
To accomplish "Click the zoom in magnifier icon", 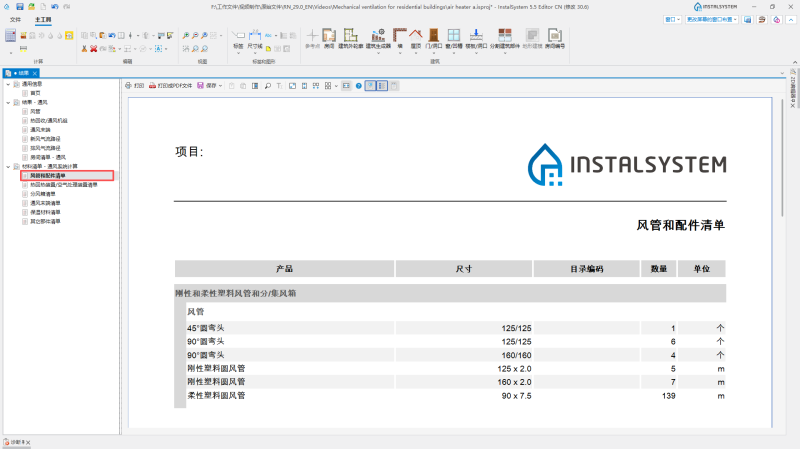I will [186, 35].
